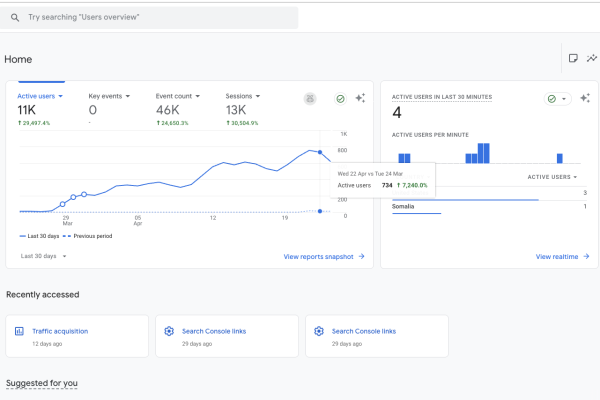Click in the Users overview search field
This screenshot has height=400, width=600.
(149, 18)
